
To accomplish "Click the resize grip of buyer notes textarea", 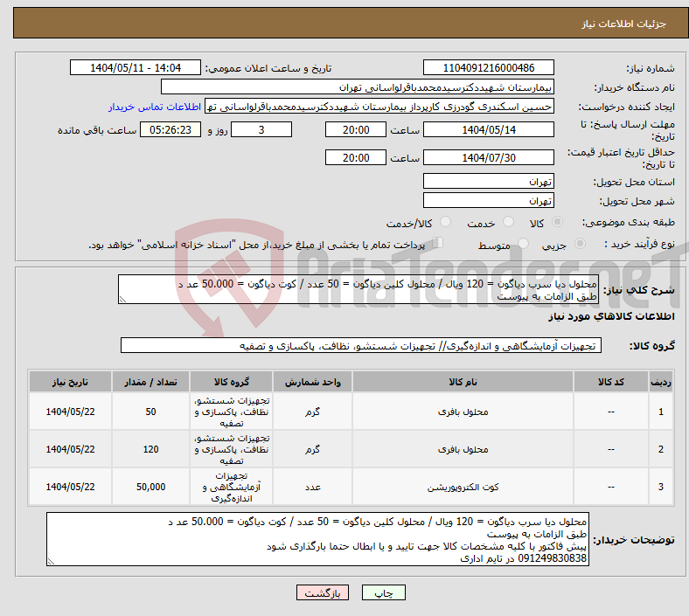I will click(x=51, y=562).
